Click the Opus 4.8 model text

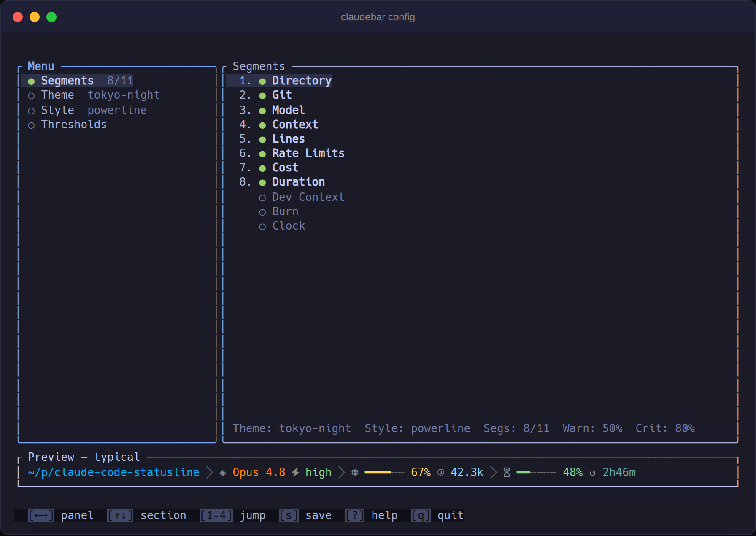pos(259,472)
